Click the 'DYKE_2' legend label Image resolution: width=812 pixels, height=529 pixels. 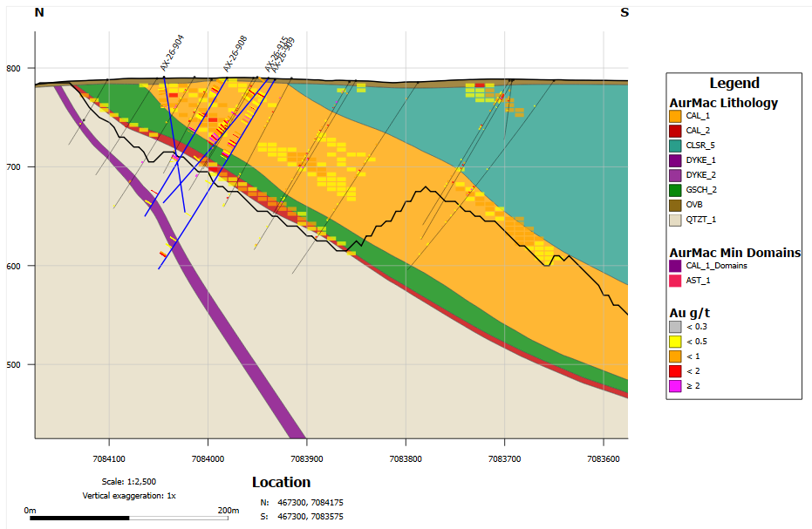coord(700,175)
